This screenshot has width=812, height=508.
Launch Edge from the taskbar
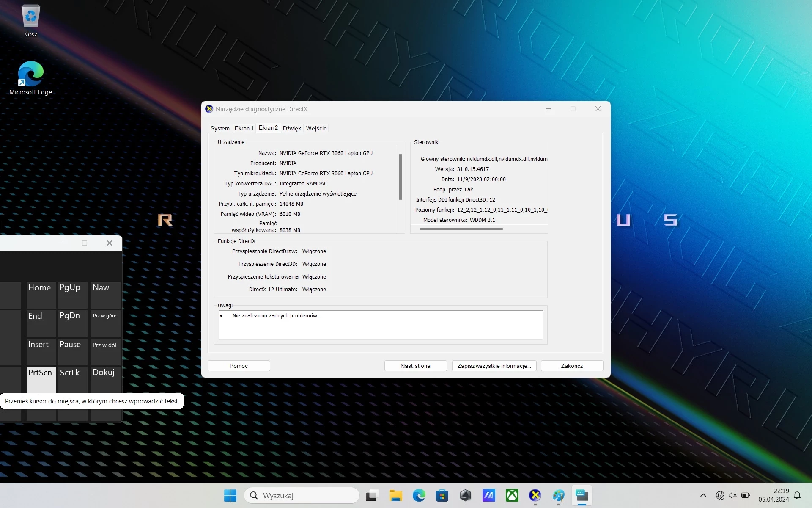[x=419, y=495]
